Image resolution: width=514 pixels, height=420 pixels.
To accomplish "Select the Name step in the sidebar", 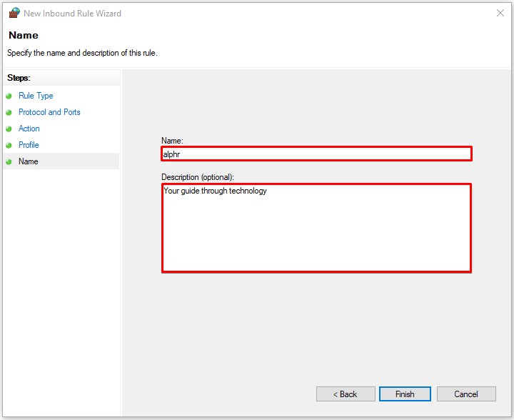I will click(29, 161).
